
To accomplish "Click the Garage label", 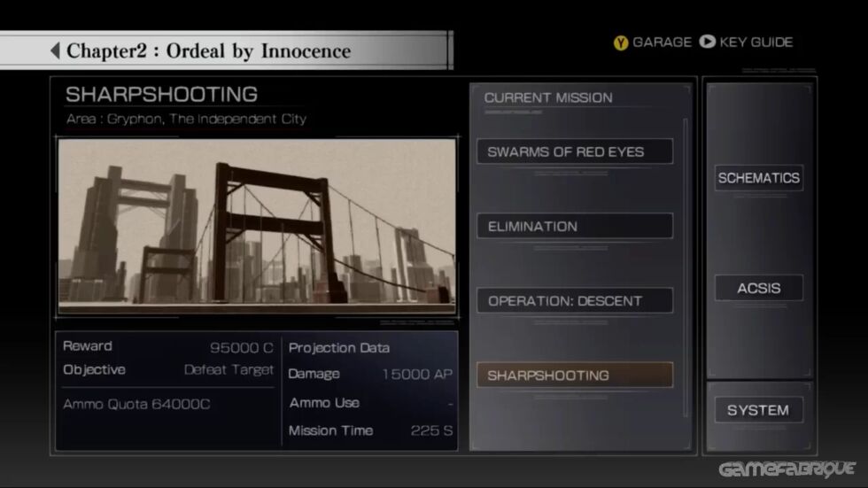I will pos(663,42).
